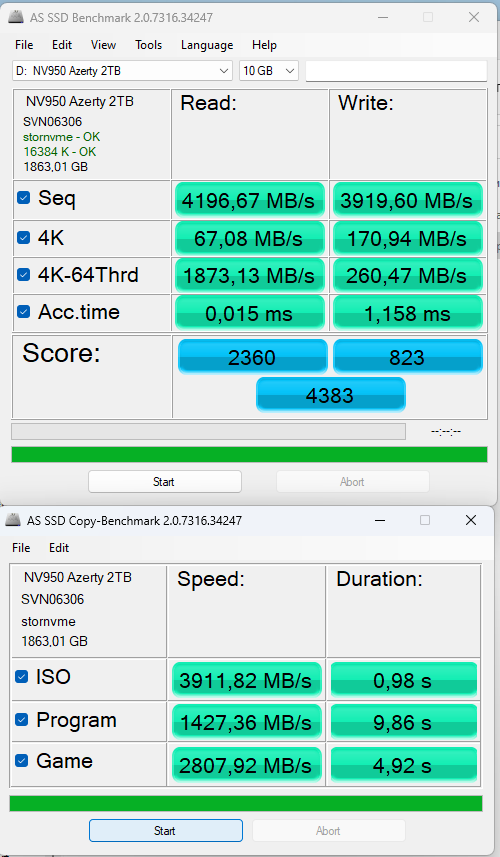Disable the 4K-64Thrd test checkbox
This screenshot has height=857, width=500.
point(23,274)
